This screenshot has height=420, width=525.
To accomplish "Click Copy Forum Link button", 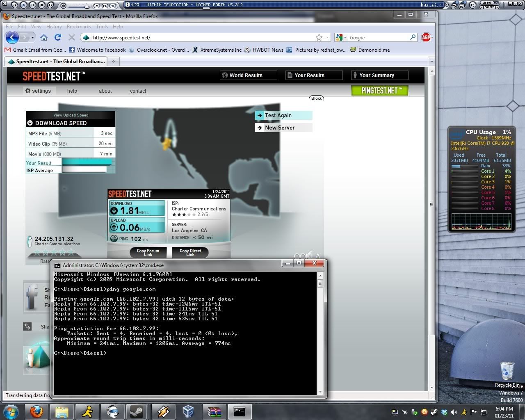I will (148, 252).
